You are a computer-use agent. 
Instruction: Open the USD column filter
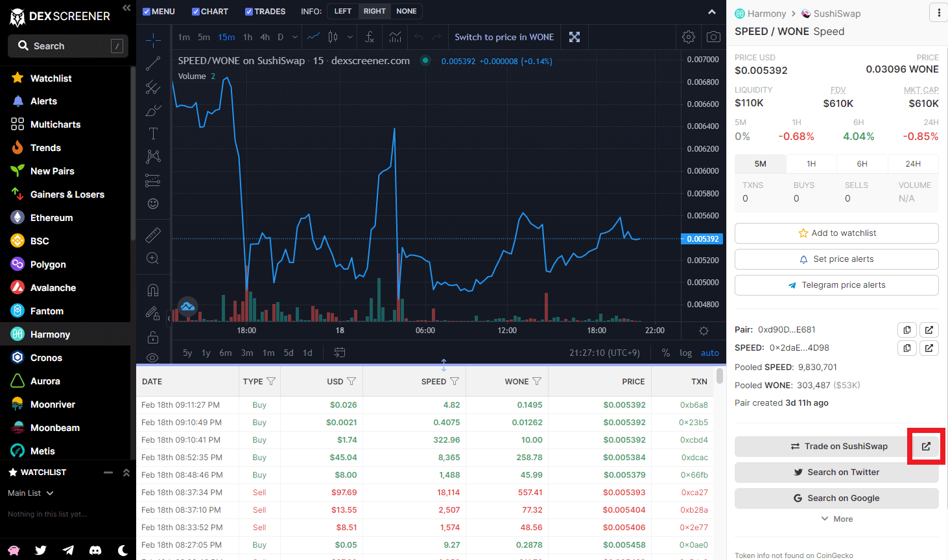coord(351,381)
